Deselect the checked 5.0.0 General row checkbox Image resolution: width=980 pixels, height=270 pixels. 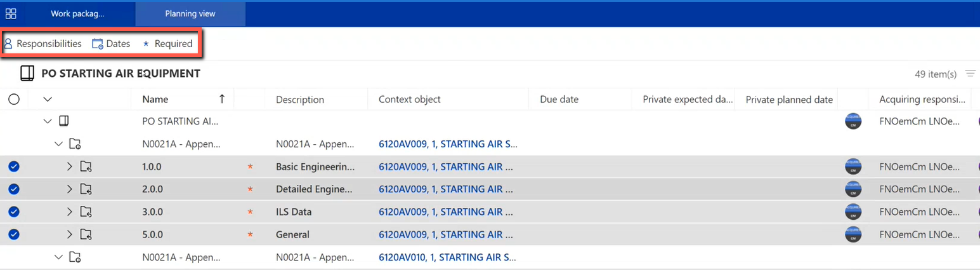14,234
